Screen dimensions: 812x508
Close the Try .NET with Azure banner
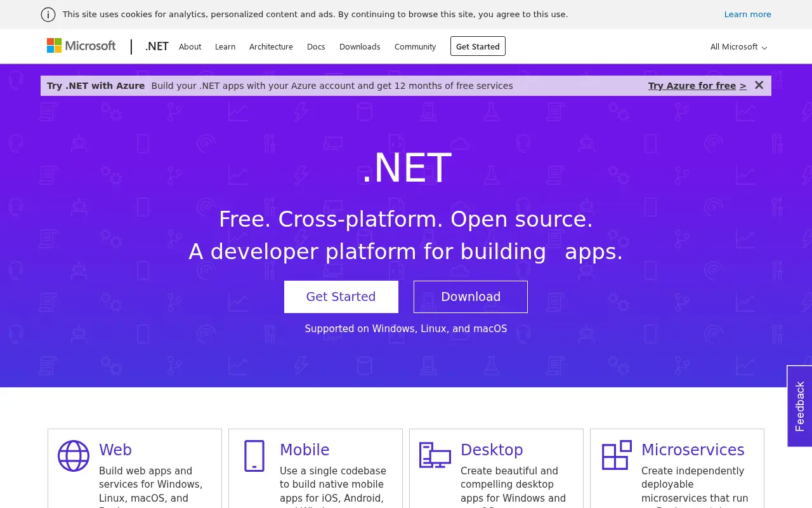coord(759,85)
